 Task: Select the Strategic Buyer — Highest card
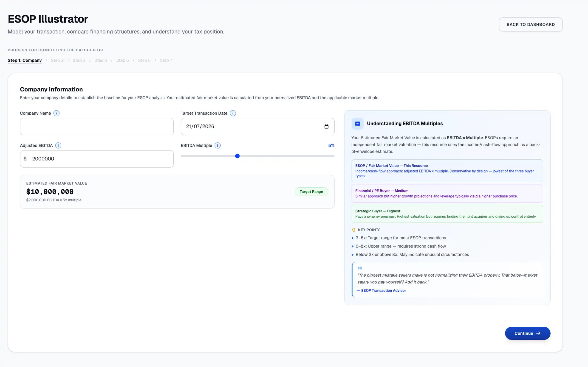click(447, 214)
